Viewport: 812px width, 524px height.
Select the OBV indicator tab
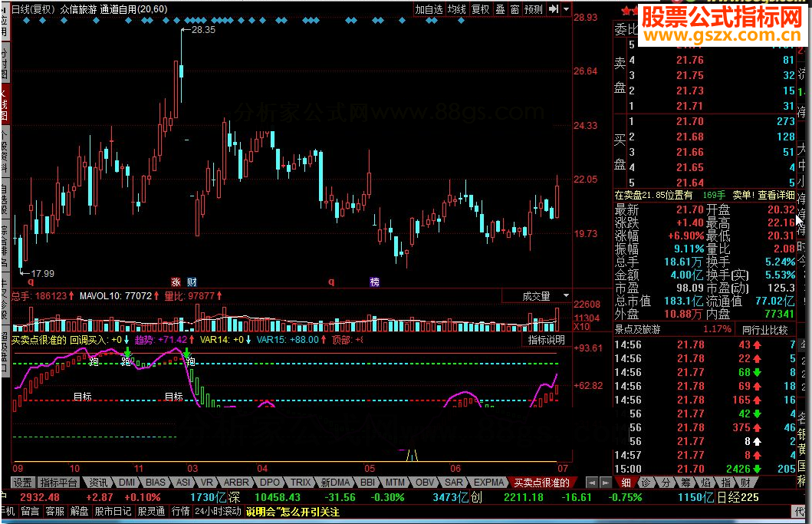pos(425,483)
